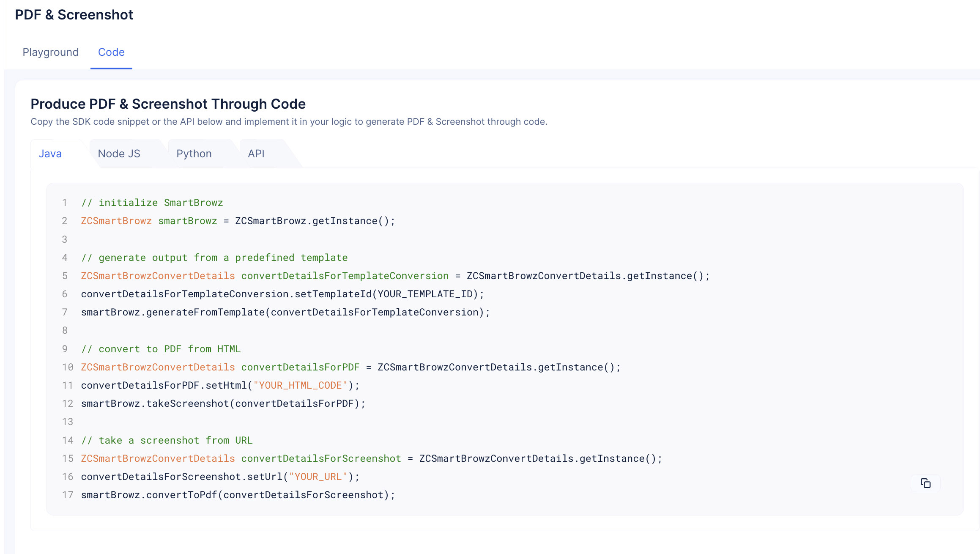Image resolution: width=980 pixels, height=554 pixels.
Task: Click the PDF & Screenshot page title
Action: [x=74, y=15]
